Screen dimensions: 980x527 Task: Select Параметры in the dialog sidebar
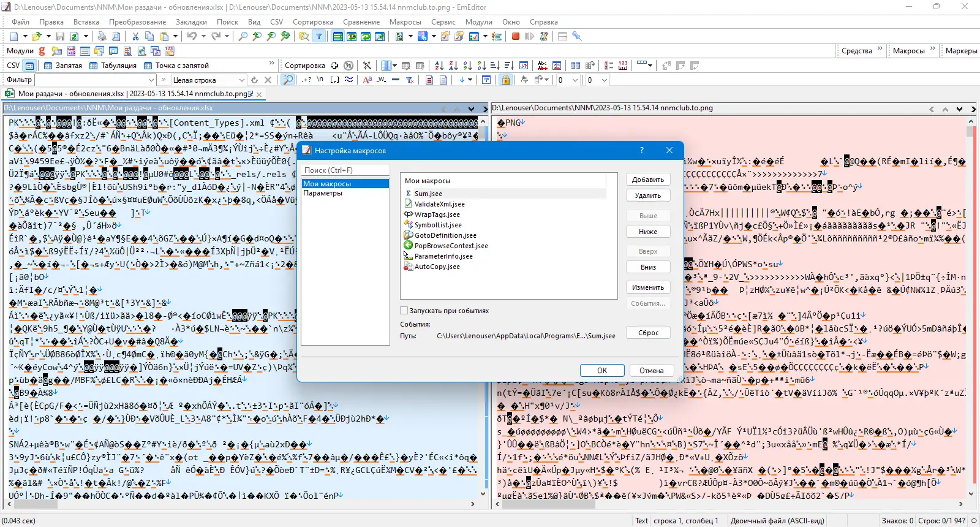click(323, 193)
